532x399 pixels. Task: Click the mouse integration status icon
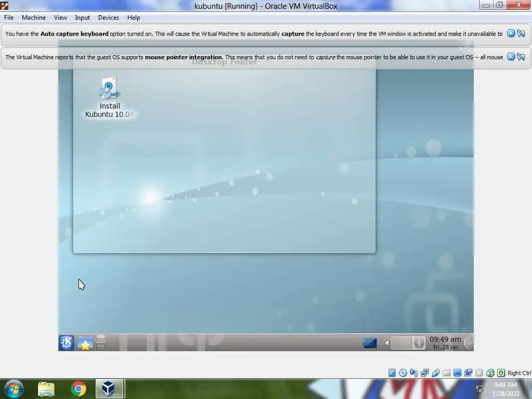[490, 373]
